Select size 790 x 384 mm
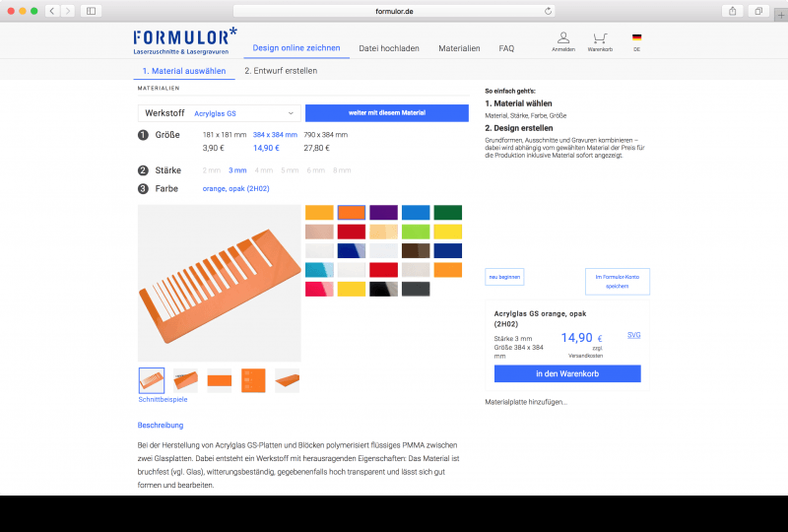This screenshot has width=788, height=532. (326, 135)
